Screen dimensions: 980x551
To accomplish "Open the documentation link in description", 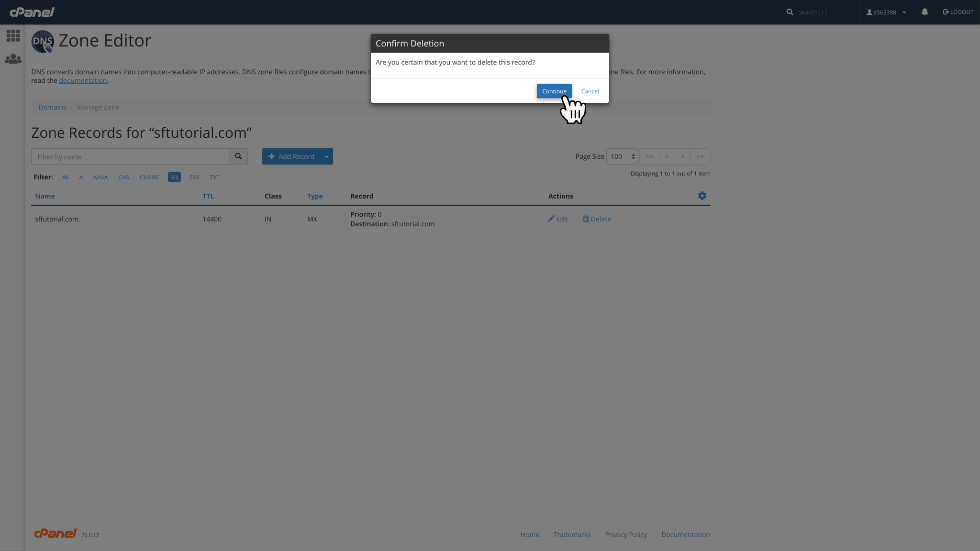I will 83,80.
